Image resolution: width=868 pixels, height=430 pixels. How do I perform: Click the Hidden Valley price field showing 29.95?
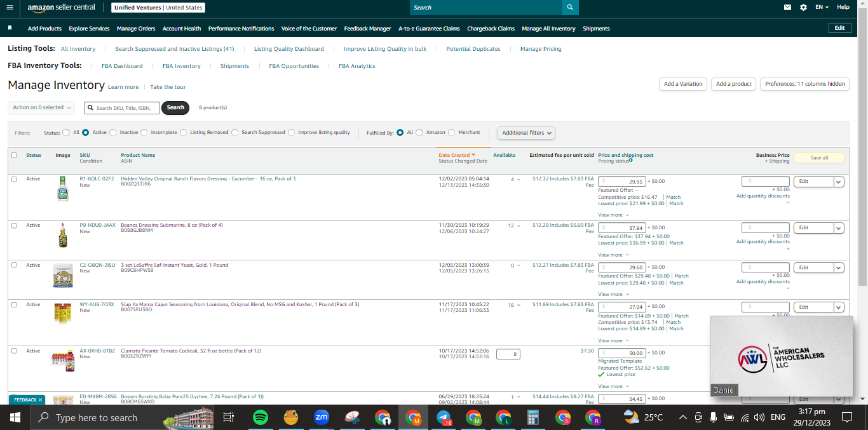pyautogui.click(x=622, y=182)
